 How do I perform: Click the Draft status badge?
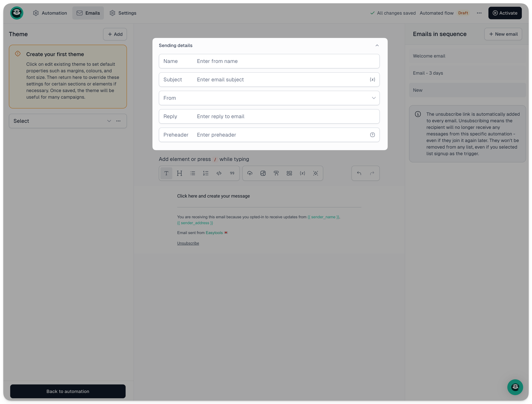[463, 13]
